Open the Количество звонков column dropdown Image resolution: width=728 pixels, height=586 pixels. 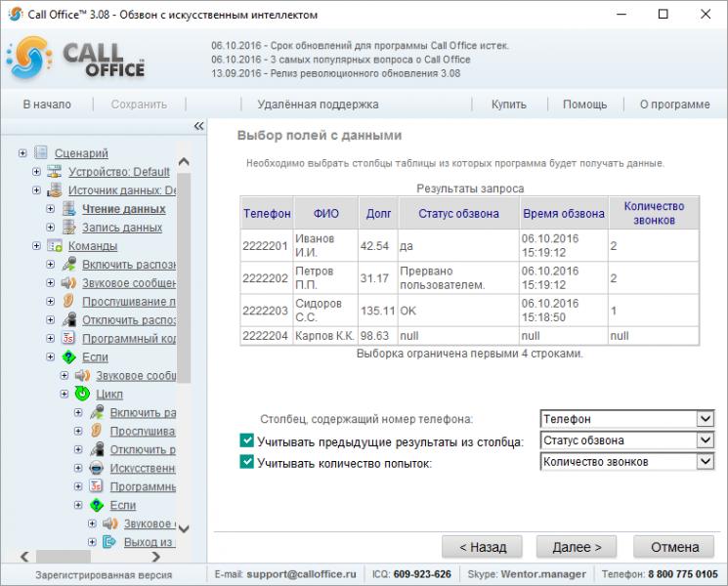(626, 462)
